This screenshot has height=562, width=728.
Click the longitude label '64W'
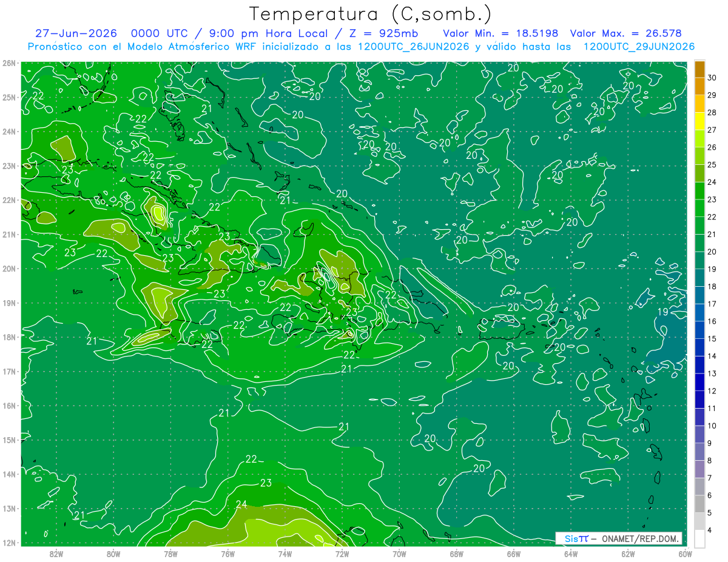tap(571, 554)
